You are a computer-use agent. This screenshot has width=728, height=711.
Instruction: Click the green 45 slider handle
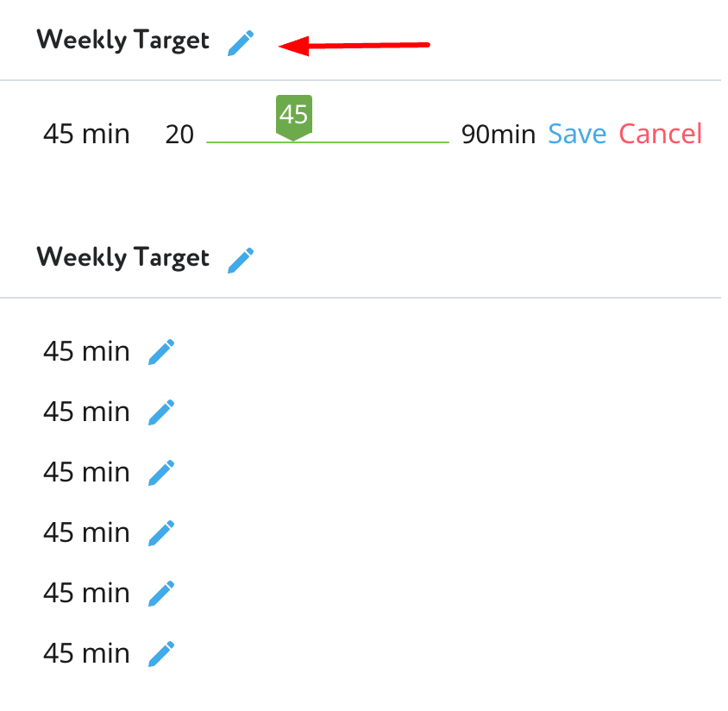pos(293,116)
